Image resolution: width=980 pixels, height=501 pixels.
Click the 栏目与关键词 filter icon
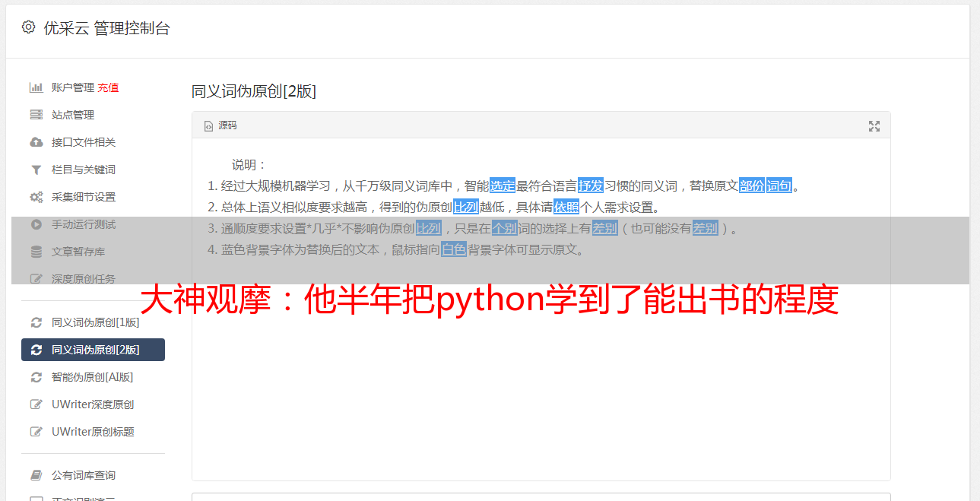(36, 170)
